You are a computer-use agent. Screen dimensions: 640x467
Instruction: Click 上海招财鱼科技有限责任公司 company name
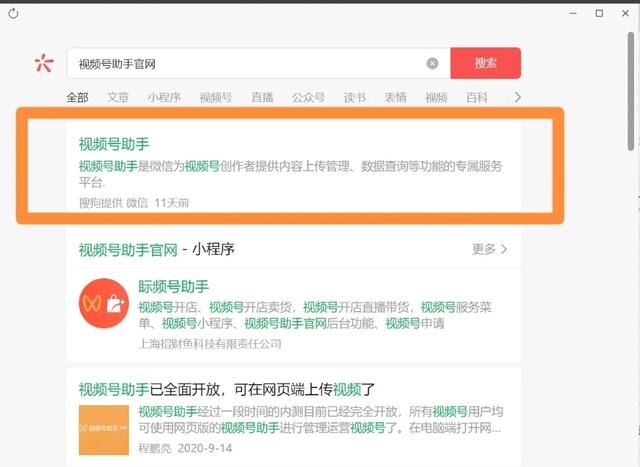210,344
